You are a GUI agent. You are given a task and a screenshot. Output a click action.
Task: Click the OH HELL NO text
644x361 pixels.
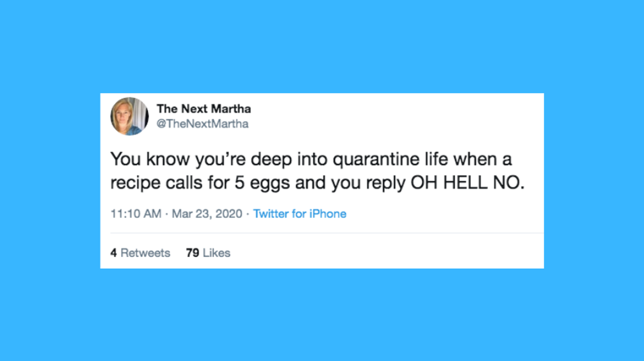click(x=467, y=182)
